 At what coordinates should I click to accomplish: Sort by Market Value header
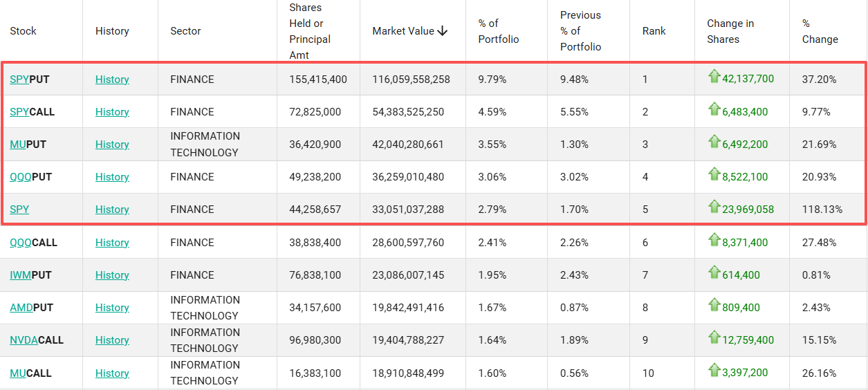(403, 31)
